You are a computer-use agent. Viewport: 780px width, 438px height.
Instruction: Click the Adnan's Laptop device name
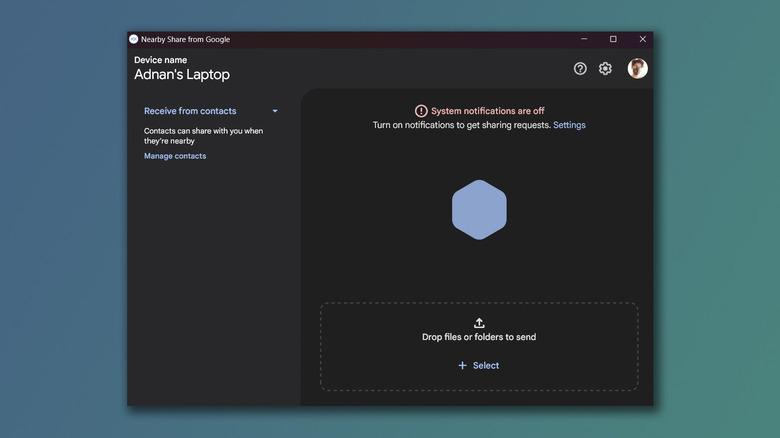[x=182, y=75]
